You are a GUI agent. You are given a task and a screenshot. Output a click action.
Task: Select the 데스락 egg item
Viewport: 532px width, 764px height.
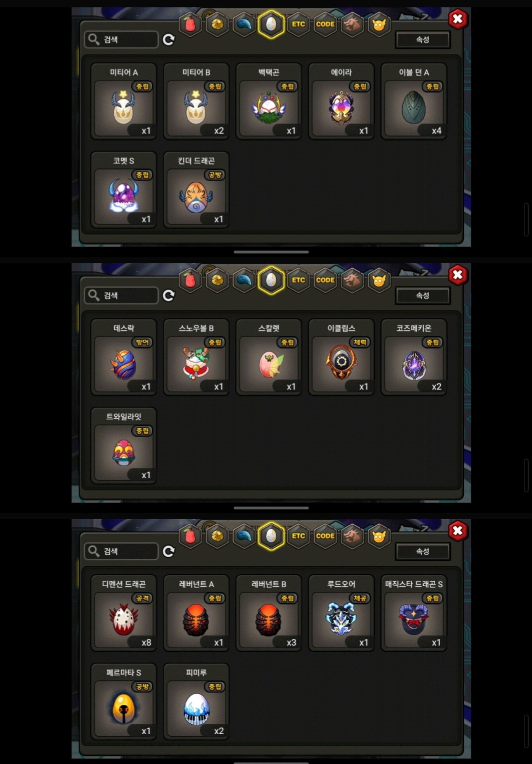point(124,357)
